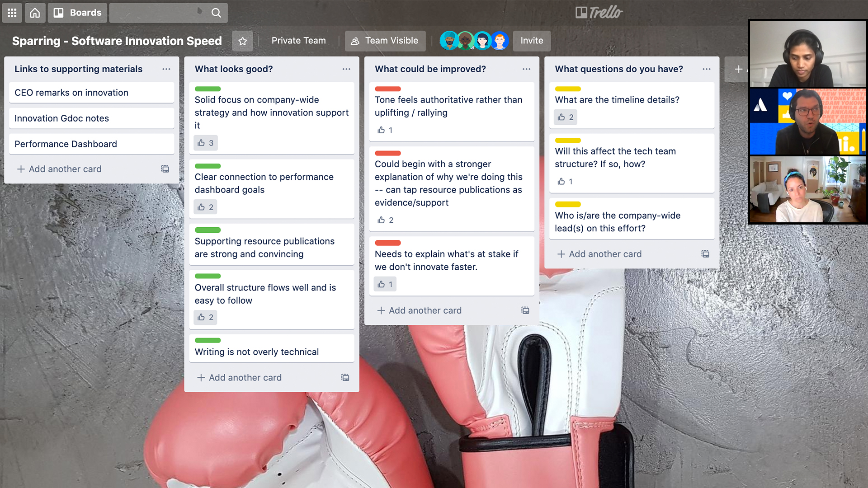Screen dimensions: 868x488
Task: Click the 'What questions do you have?' column menu icon
Action: [707, 69]
